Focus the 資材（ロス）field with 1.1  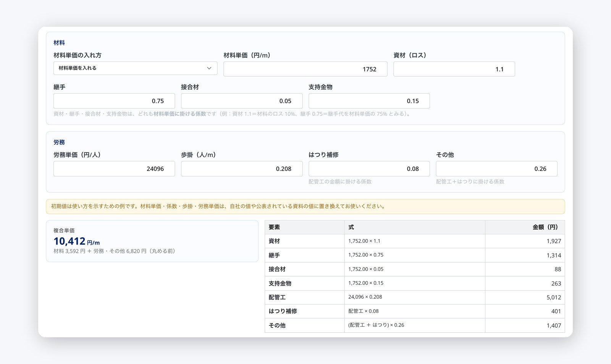coord(454,69)
